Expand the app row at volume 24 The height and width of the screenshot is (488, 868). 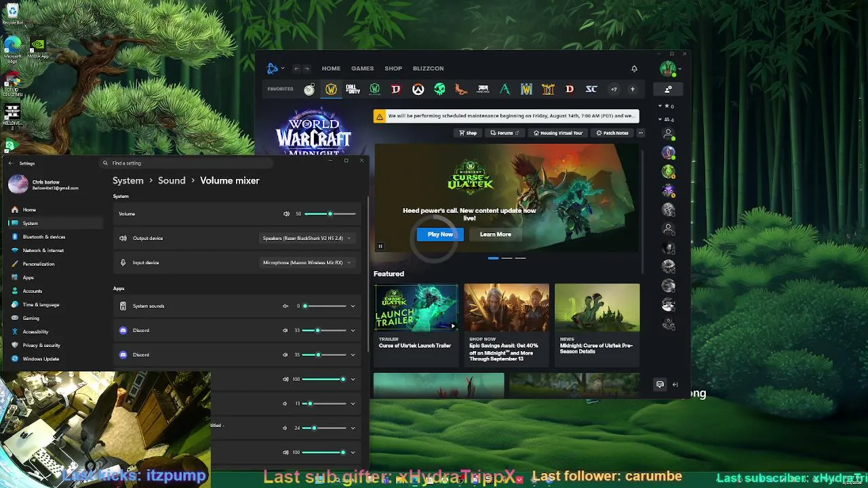tap(353, 428)
